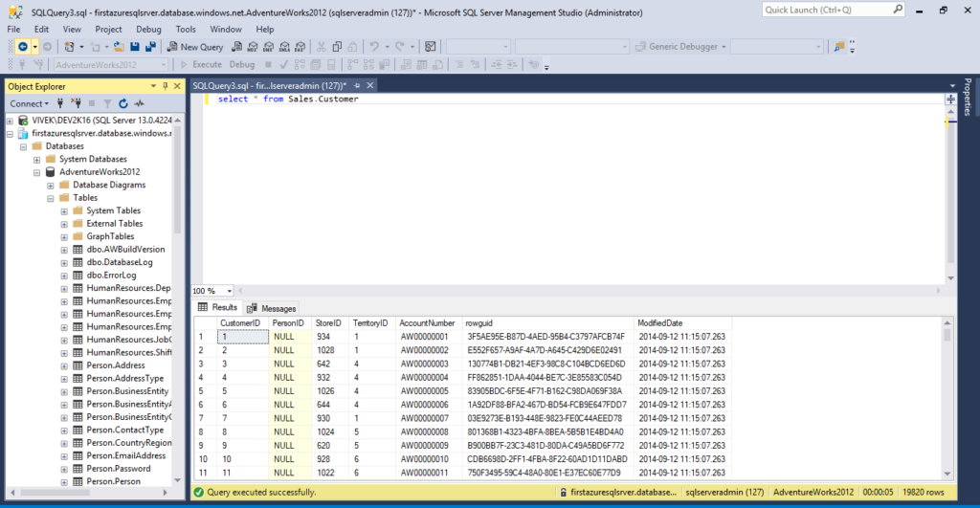The image size is (980, 508).
Task: Click the AccountNumber column header
Action: (428, 323)
